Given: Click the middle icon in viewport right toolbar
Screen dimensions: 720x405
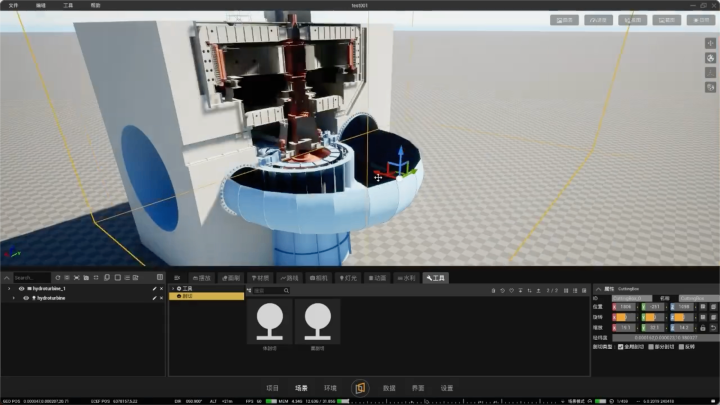Looking at the screenshot, I should (710, 57).
